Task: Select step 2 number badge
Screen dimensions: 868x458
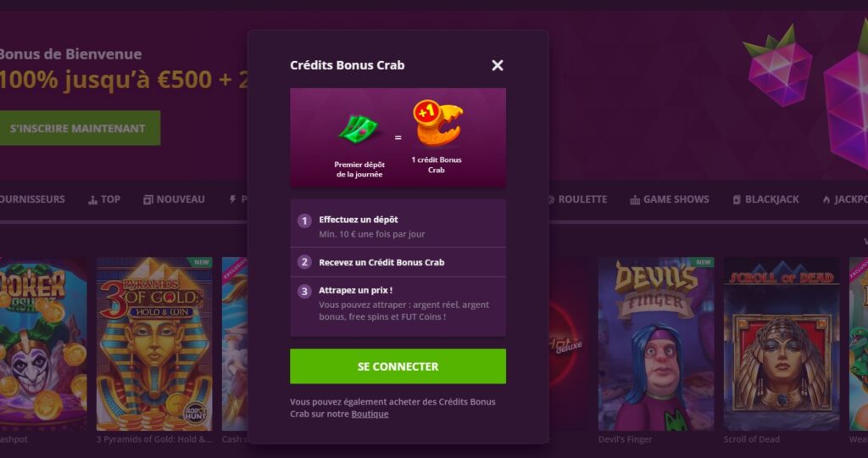Action: (304, 262)
